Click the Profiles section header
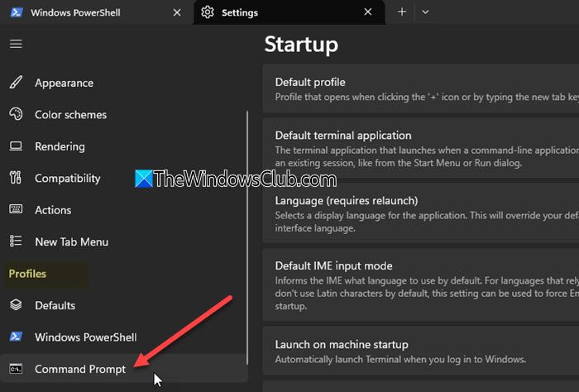 click(x=27, y=274)
